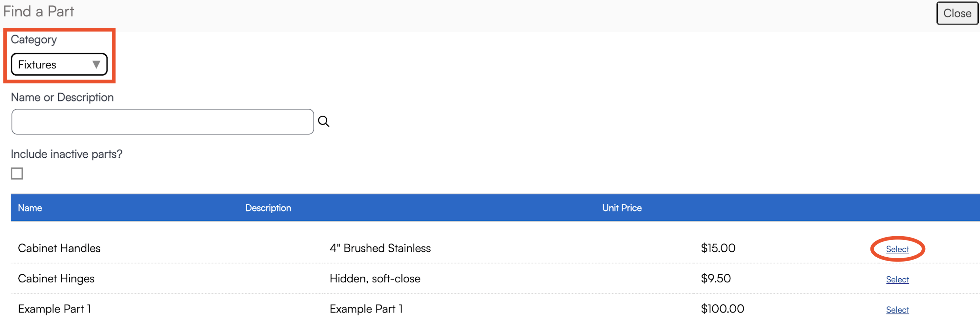Image resolution: width=980 pixels, height=320 pixels.
Task: Select the Cabinet Hinges part
Action: [897, 280]
